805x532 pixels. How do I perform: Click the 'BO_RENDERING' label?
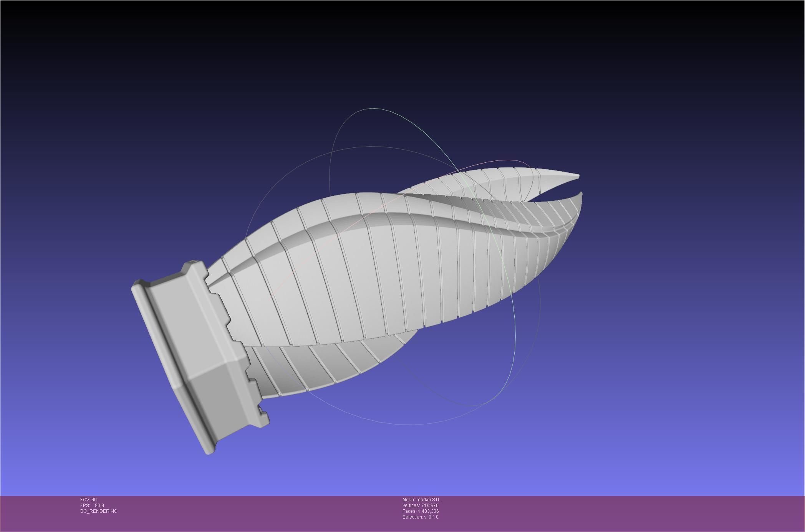[99, 511]
